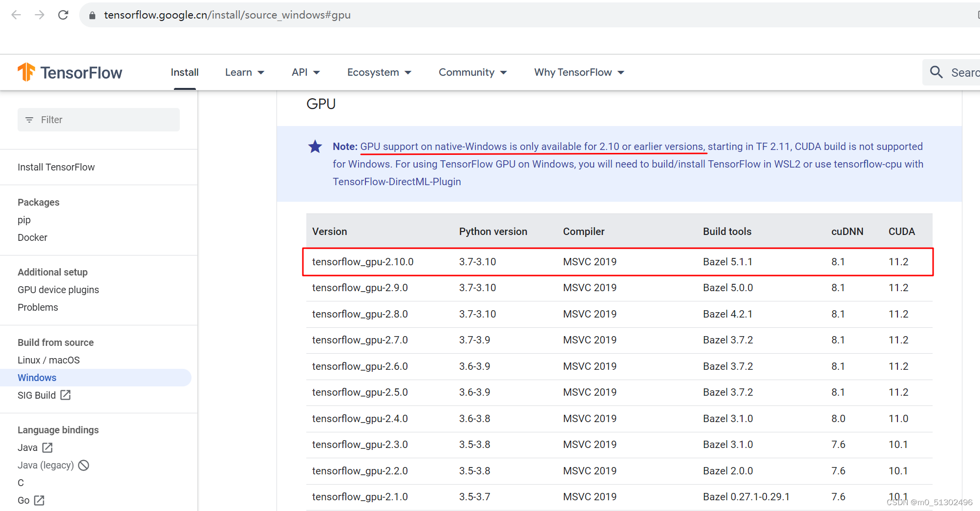Focus the Filter input field
980x511 pixels.
tap(99, 120)
